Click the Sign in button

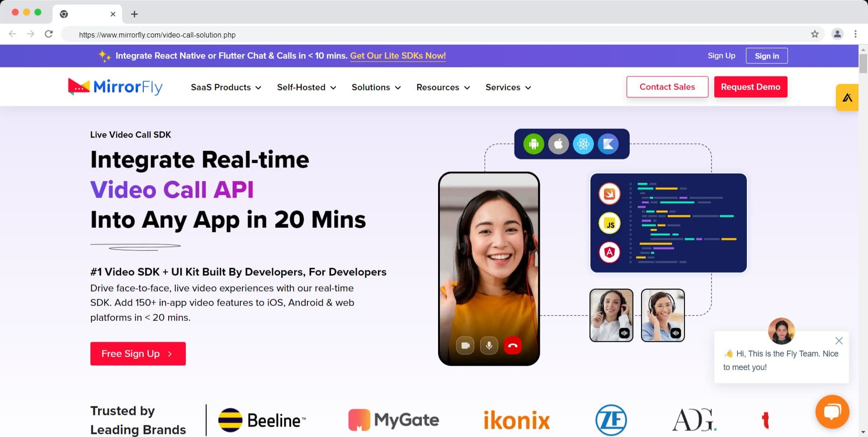click(767, 56)
